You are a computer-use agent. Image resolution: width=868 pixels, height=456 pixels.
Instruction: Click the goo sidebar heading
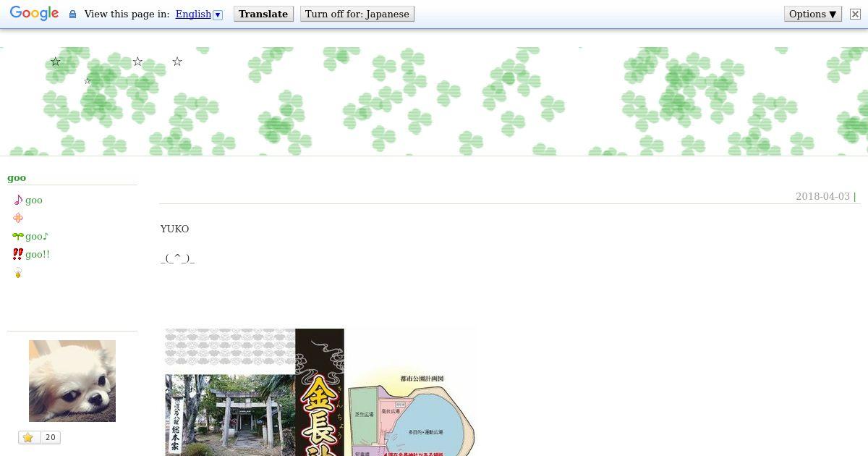[17, 177]
